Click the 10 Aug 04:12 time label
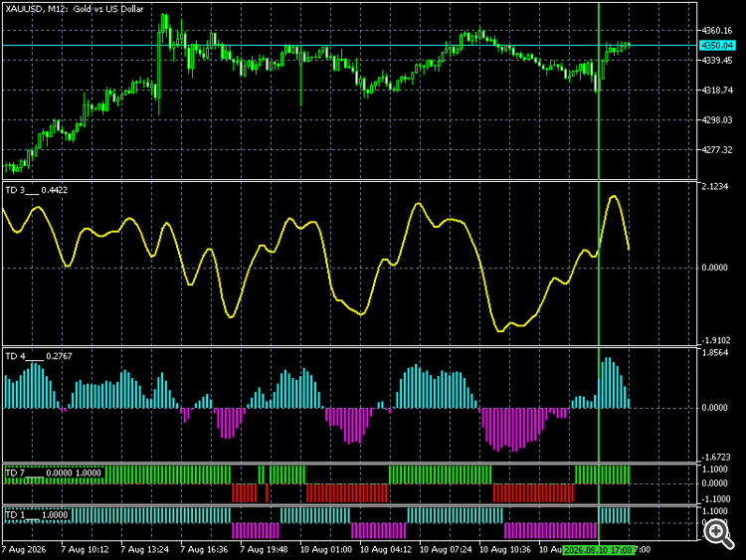746x560 pixels. tap(386, 550)
